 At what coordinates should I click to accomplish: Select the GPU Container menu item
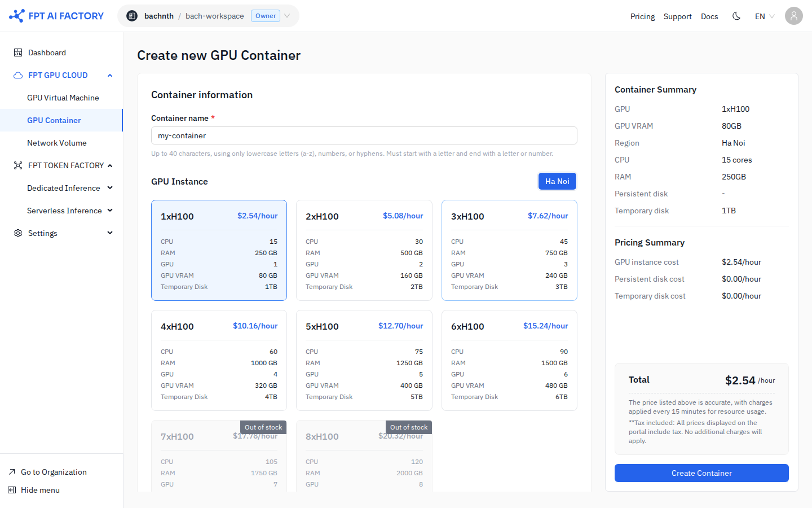(61, 120)
